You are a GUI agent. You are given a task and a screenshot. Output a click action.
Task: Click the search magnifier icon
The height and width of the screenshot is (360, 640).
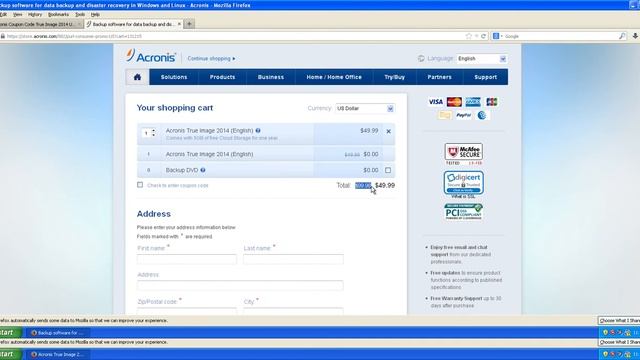tap(622, 36)
